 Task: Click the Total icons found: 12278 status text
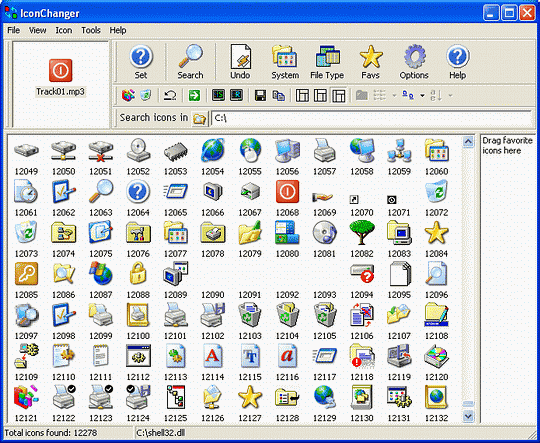[51, 433]
